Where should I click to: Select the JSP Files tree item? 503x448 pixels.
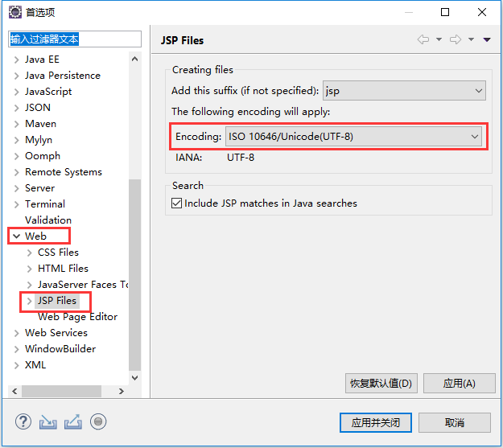click(57, 301)
